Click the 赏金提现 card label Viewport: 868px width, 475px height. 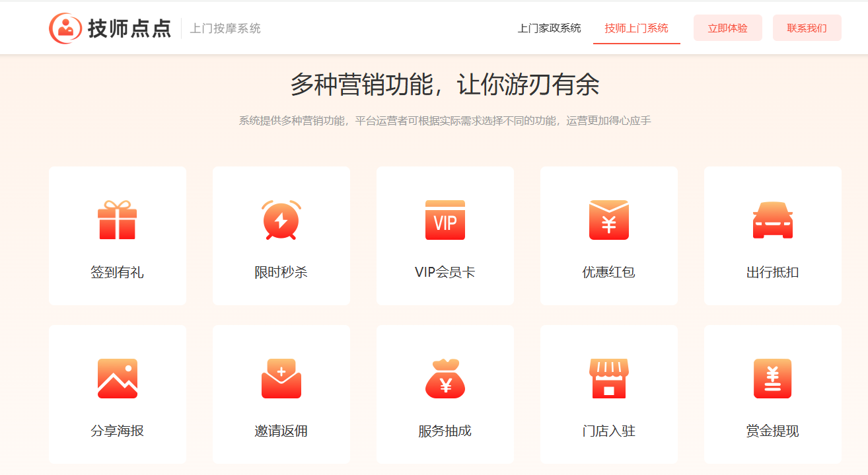[x=773, y=431]
